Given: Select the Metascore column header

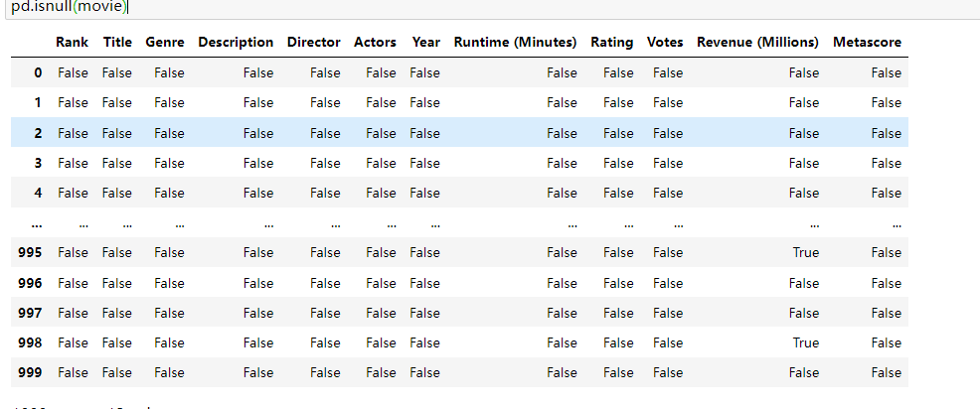Looking at the screenshot, I should pos(868,43).
